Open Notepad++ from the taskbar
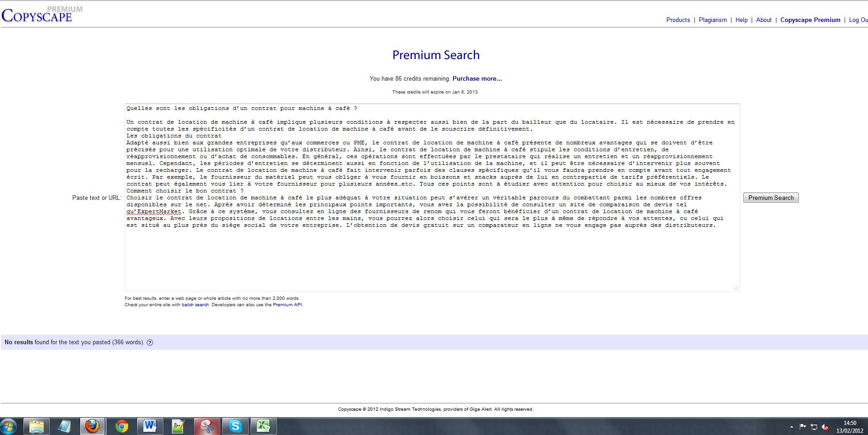868x435 pixels. (178, 426)
